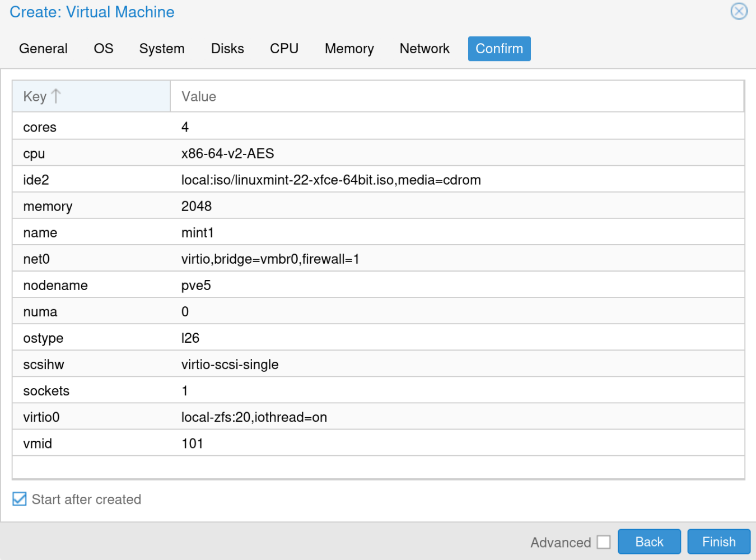Click the x86-64-v2-AES cpu value
756x560 pixels.
(227, 153)
